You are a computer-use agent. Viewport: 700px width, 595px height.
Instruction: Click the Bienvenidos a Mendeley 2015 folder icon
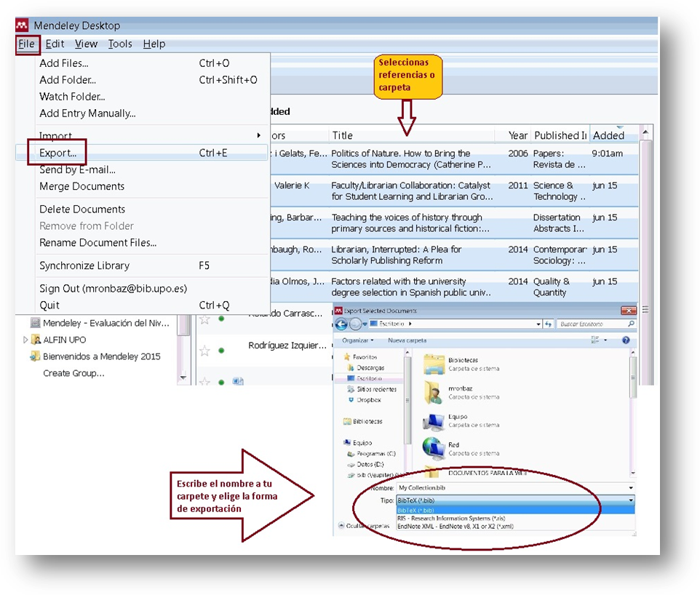click(35, 356)
